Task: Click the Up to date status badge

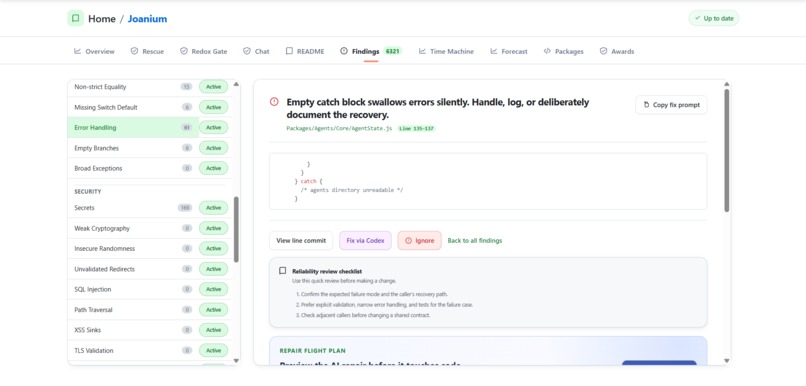Action: 714,19
